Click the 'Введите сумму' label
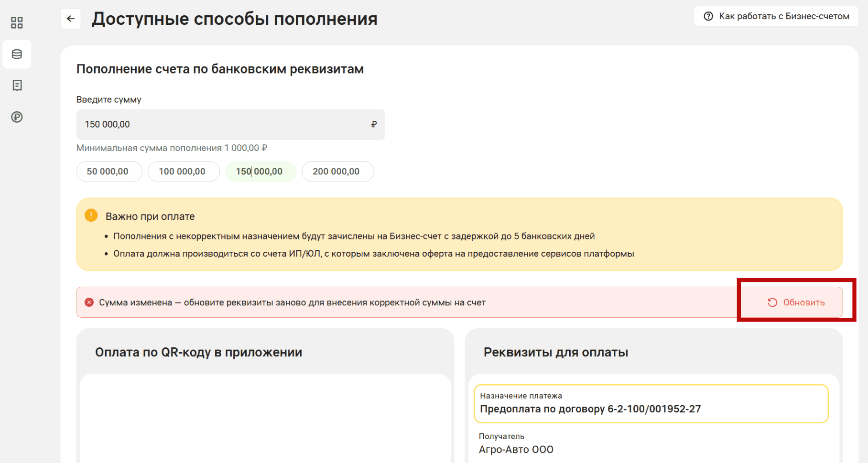 click(108, 100)
